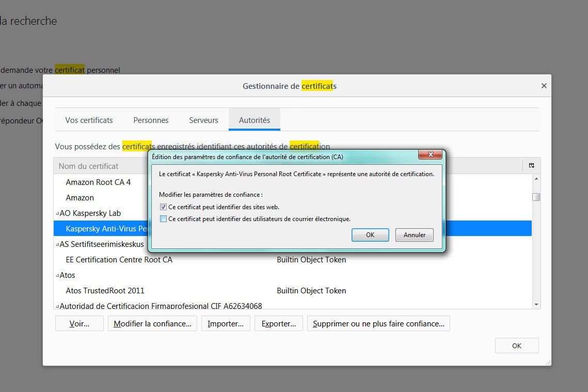Click certificate list scrollbar down arrow
The width and height of the screenshot is (588, 392).
tap(536, 304)
